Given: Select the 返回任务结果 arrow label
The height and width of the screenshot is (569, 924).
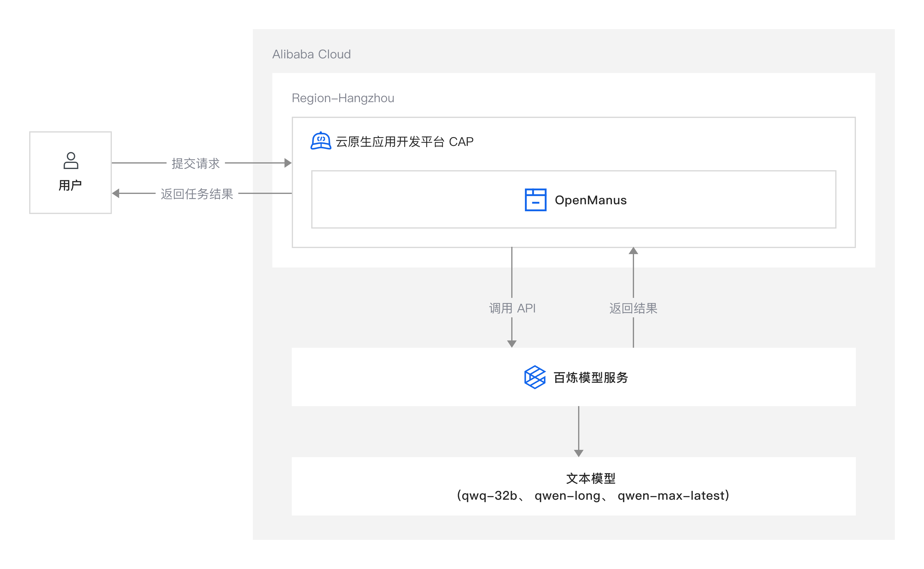Looking at the screenshot, I should click(197, 194).
